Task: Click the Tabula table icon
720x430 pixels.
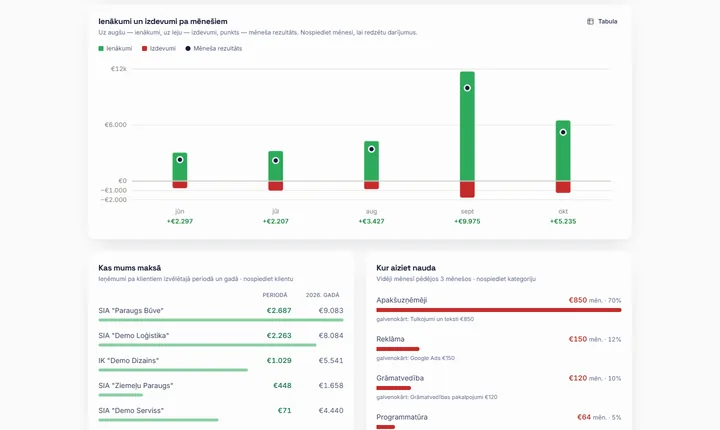Action: [590, 22]
